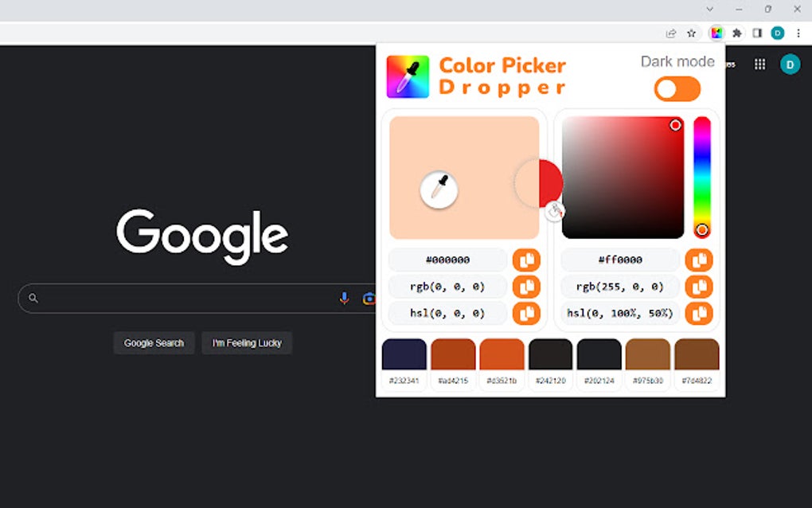Copy the hsl(0, 100%, 50%) value
812x508 pixels.
699,313
